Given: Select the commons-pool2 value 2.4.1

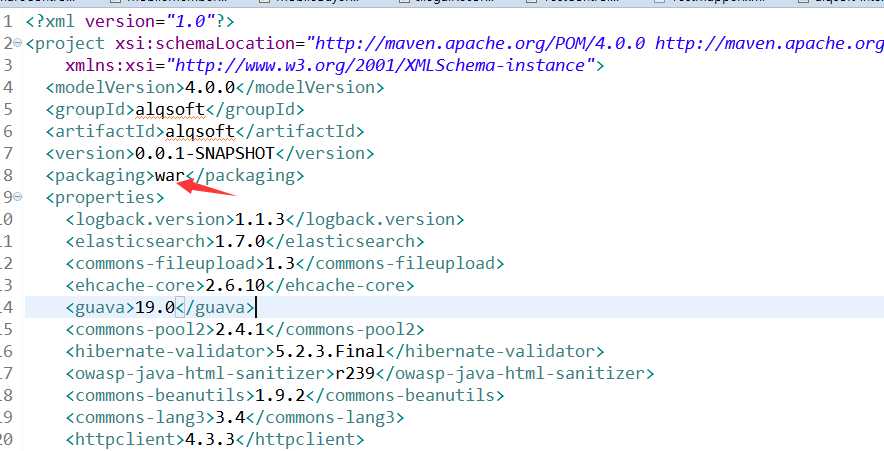Looking at the screenshot, I should click(240, 329).
